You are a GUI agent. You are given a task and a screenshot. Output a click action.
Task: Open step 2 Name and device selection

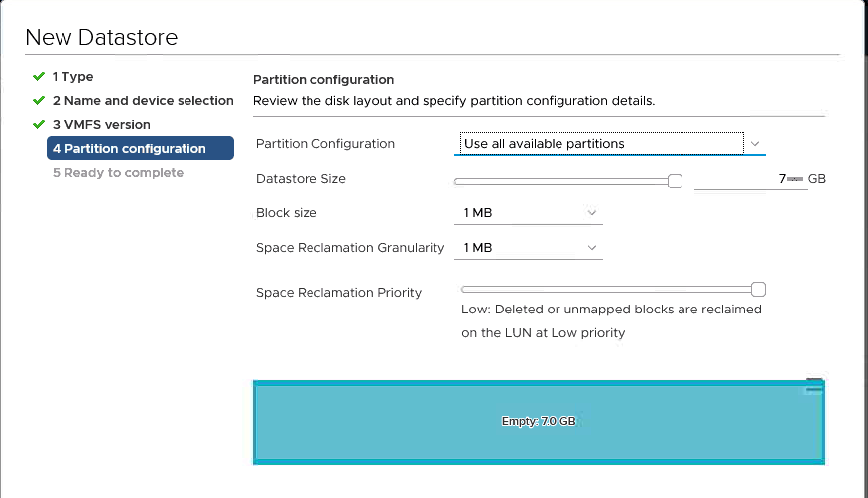click(x=143, y=101)
